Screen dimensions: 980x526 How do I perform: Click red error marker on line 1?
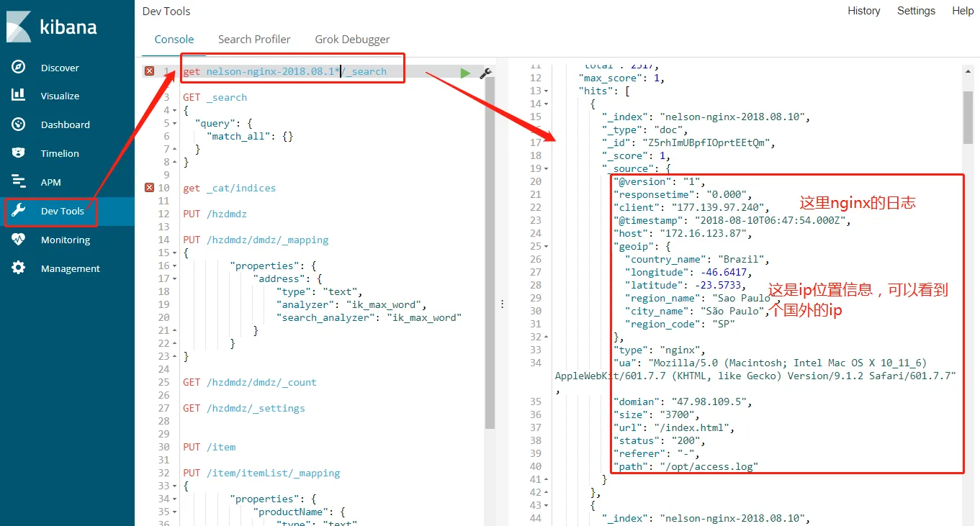click(x=149, y=71)
